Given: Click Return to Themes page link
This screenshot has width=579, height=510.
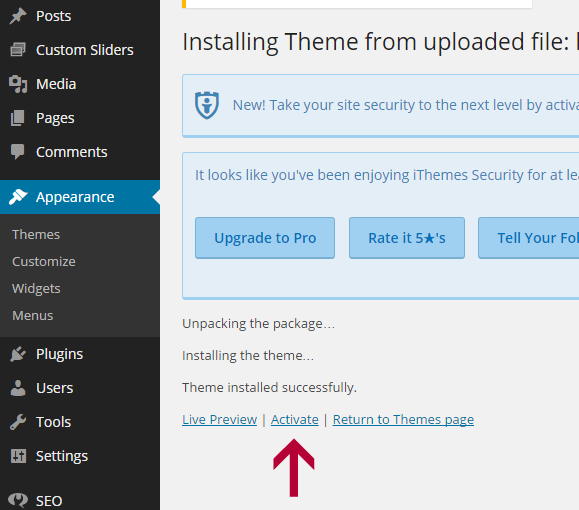Looking at the screenshot, I should tap(403, 420).
